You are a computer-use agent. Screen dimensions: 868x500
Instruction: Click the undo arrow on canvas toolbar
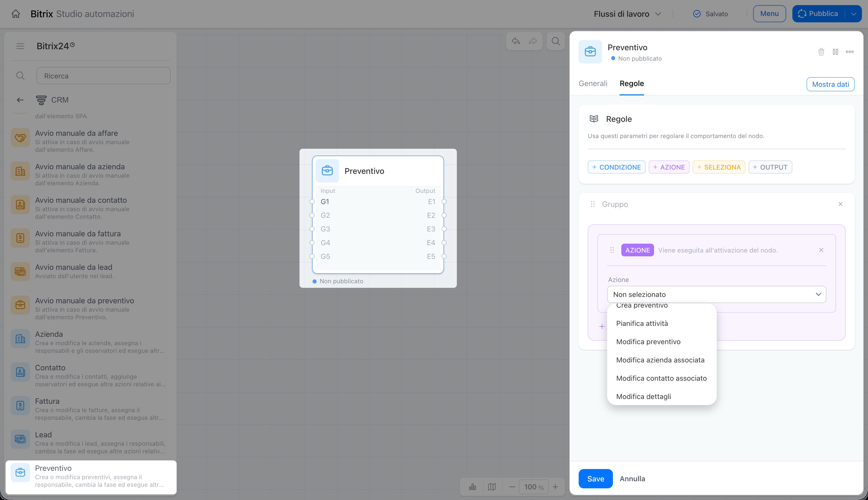click(x=516, y=41)
